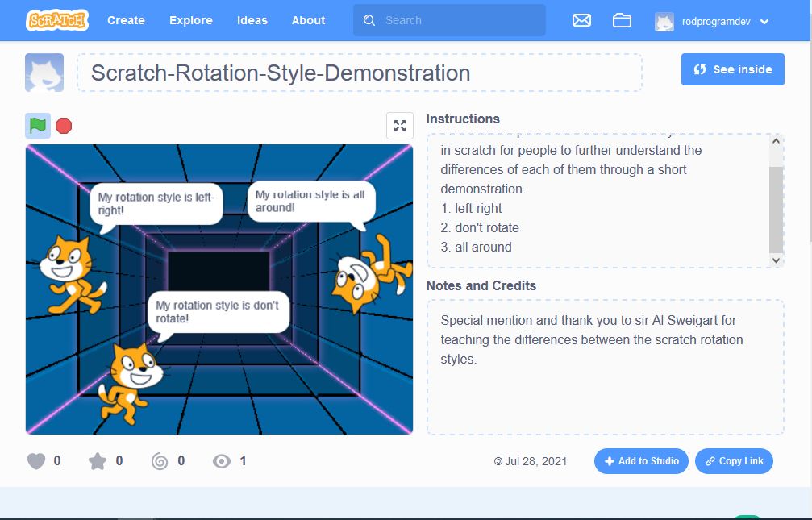Click the See inside button

(733, 69)
